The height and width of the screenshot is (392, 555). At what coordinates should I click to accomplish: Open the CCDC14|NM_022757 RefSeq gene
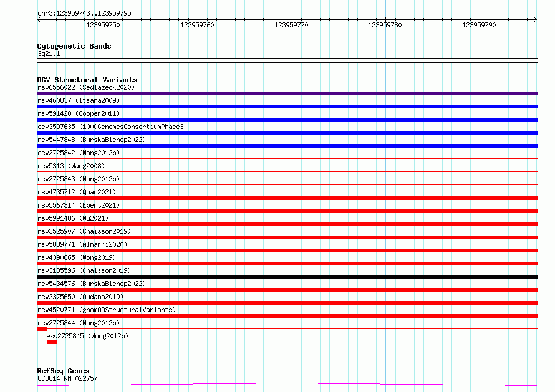[67, 378]
